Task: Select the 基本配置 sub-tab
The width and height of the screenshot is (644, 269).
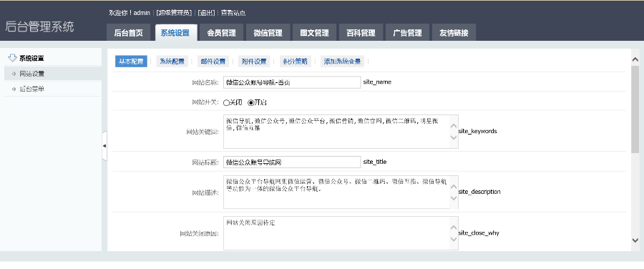Action: pos(131,62)
